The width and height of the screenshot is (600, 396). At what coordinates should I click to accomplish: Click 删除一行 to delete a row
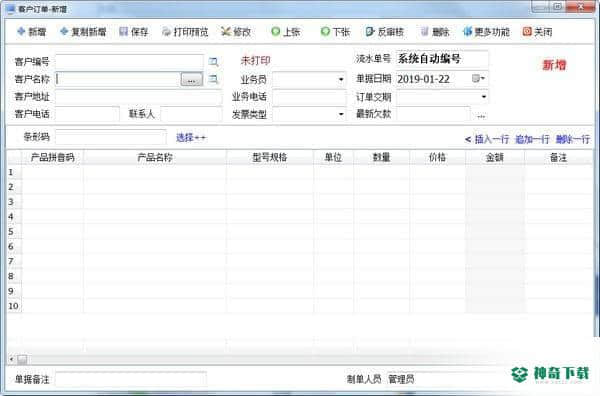tap(573, 139)
